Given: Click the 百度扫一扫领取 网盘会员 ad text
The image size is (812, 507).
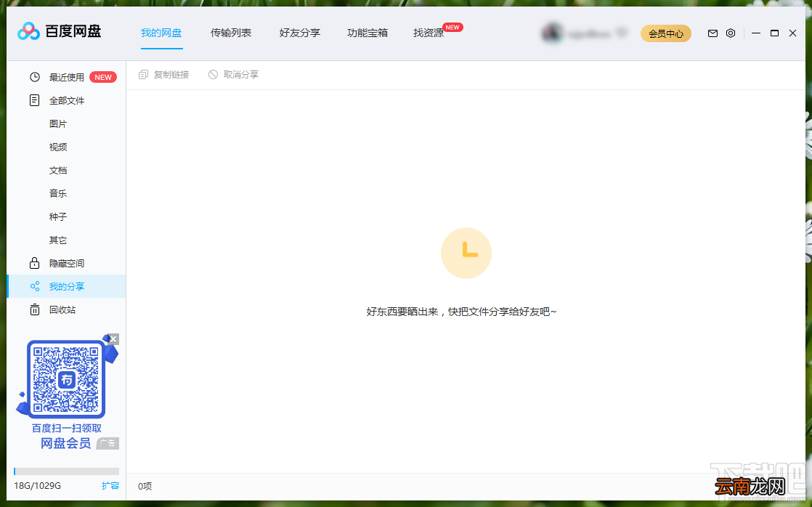Looking at the screenshot, I should [66, 436].
